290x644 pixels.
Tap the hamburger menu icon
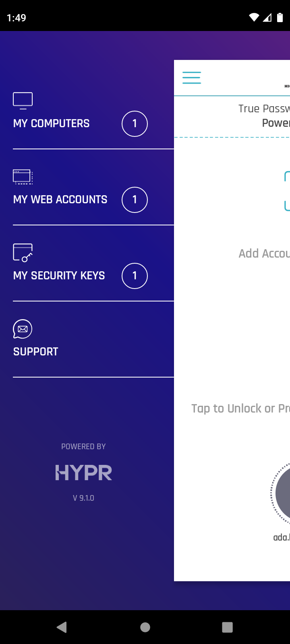pos(192,78)
